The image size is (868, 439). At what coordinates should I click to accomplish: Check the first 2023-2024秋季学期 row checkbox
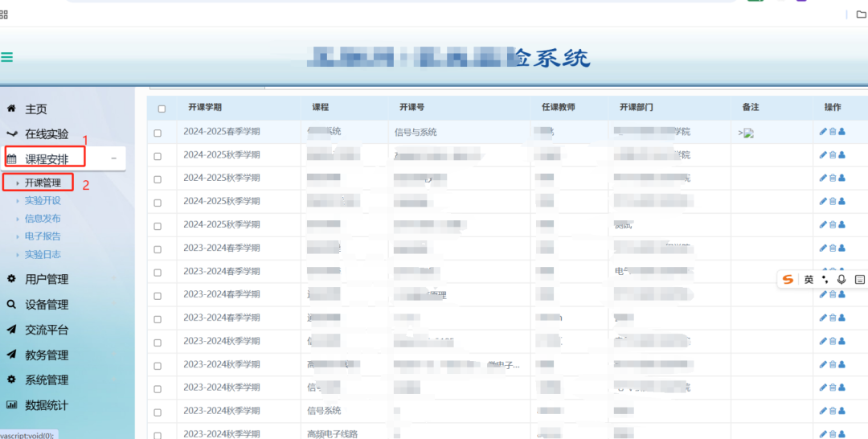[158, 343]
